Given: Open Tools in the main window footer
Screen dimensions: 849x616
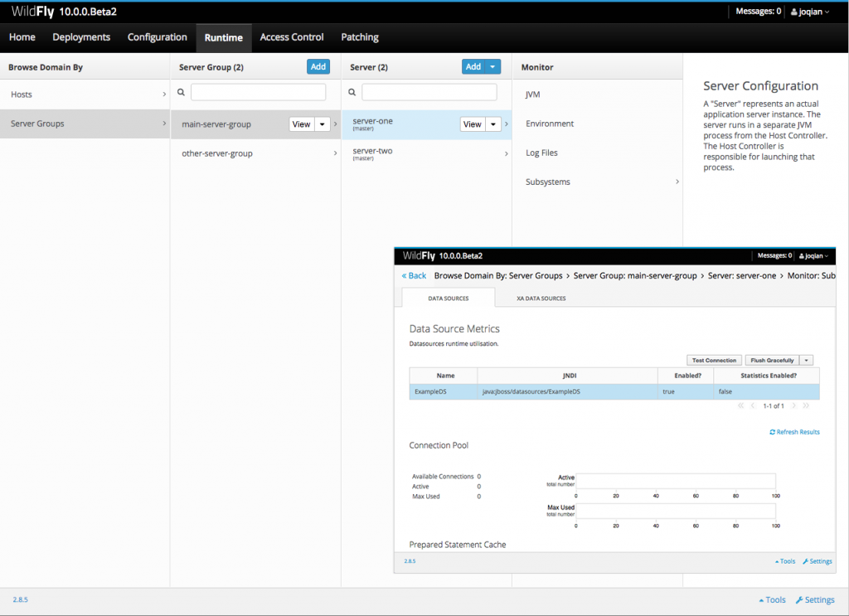Looking at the screenshot, I should coord(772,599).
